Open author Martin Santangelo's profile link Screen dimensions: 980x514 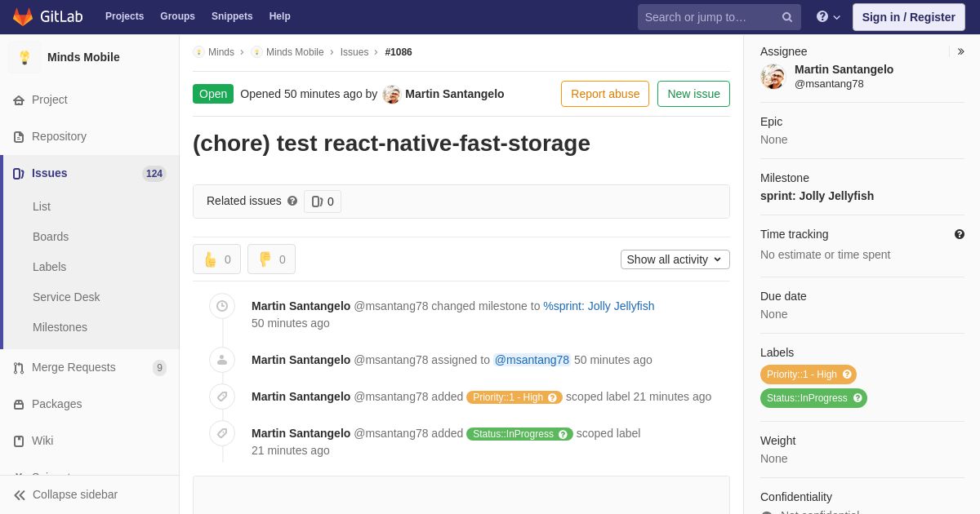coord(454,94)
